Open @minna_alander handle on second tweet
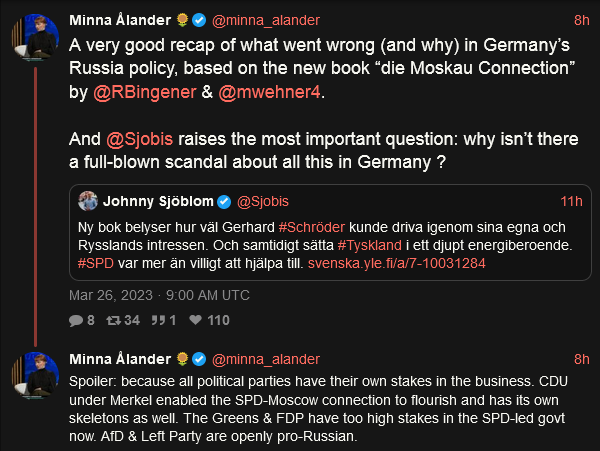Image resolution: width=600 pixels, height=451 pixels. coord(266,359)
